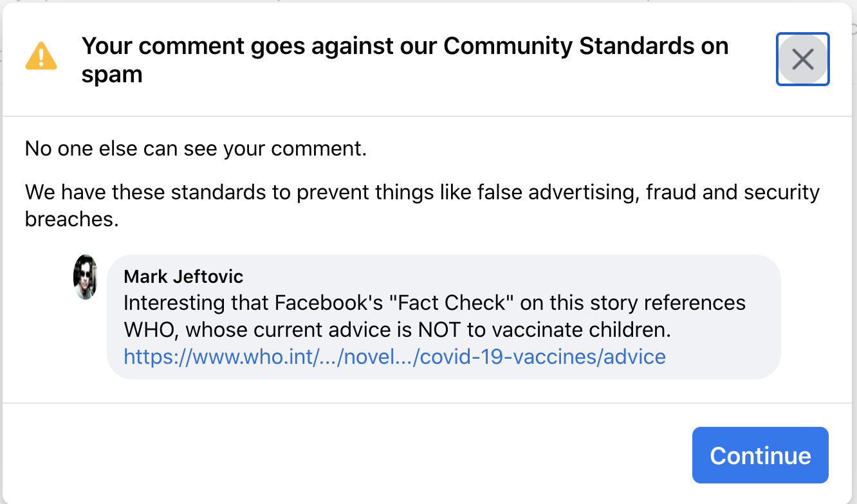
Task: Open Mark Jeftovic's profile picture
Action: pos(85,277)
